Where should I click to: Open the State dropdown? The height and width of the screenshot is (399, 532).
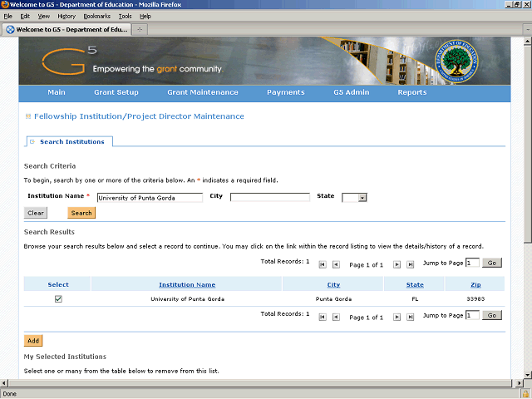pos(362,198)
